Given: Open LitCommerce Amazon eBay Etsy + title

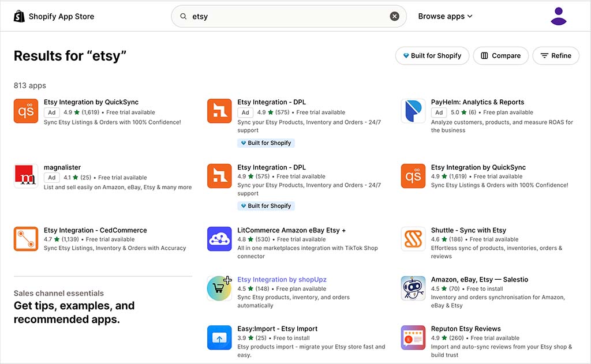Looking at the screenshot, I should [291, 230].
